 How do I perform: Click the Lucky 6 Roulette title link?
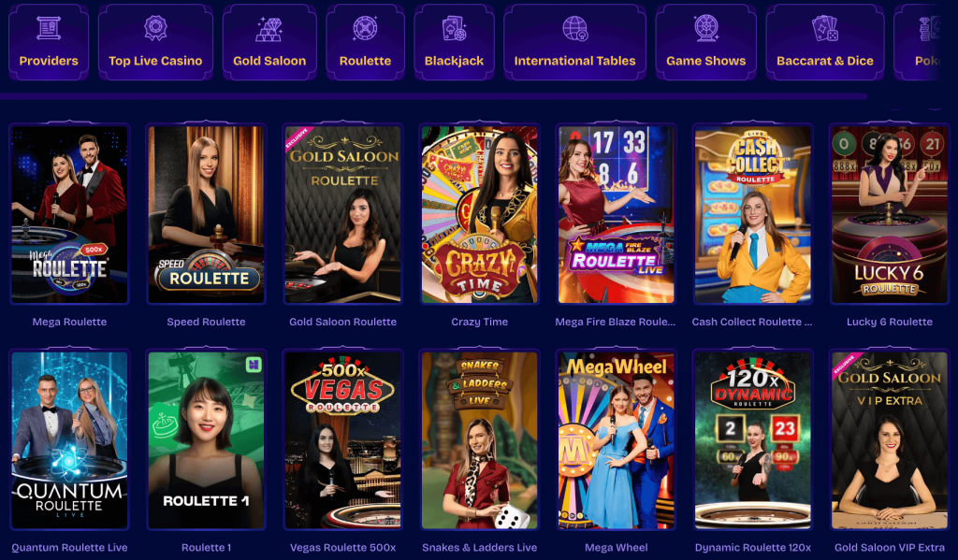890,322
